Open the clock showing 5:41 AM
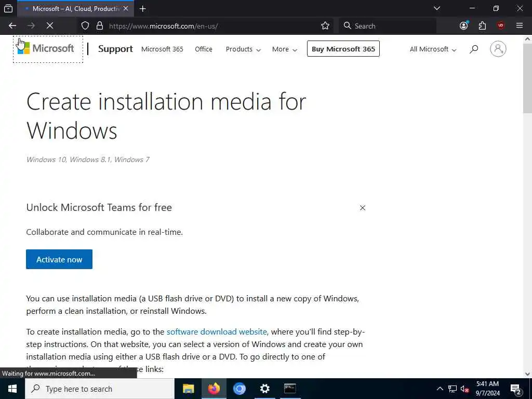This screenshot has width=532, height=399. pyautogui.click(x=487, y=389)
